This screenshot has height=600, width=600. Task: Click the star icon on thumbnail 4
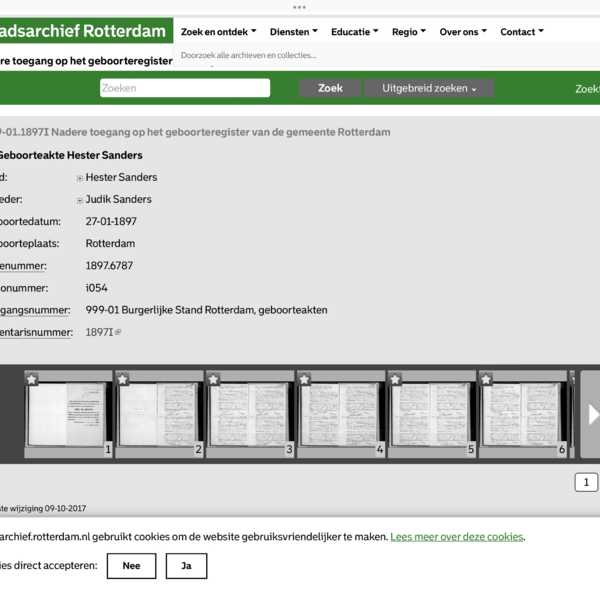pos(304,380)
